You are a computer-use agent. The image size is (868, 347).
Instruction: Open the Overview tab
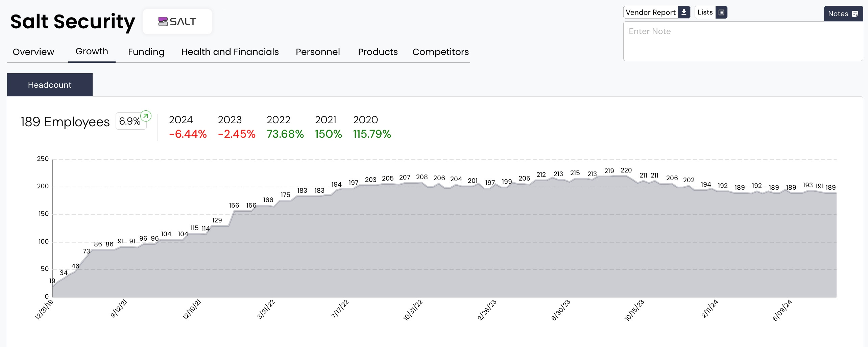tap(33, 52)
